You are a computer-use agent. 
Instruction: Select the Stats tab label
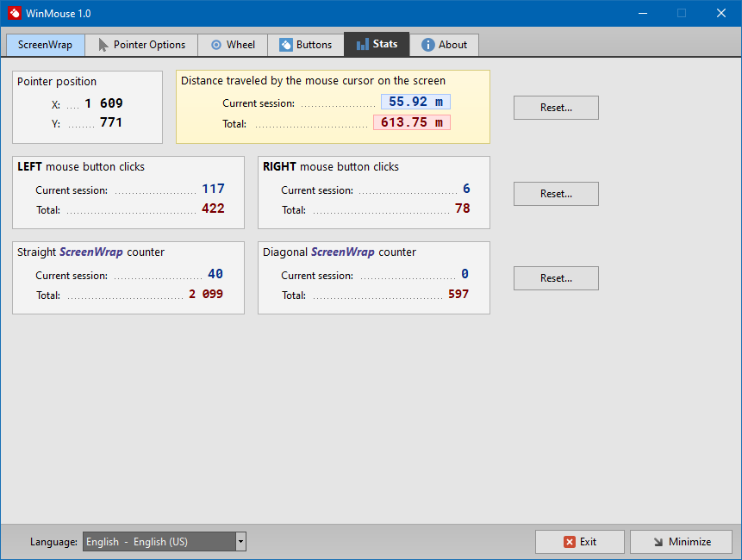(385, 44)
